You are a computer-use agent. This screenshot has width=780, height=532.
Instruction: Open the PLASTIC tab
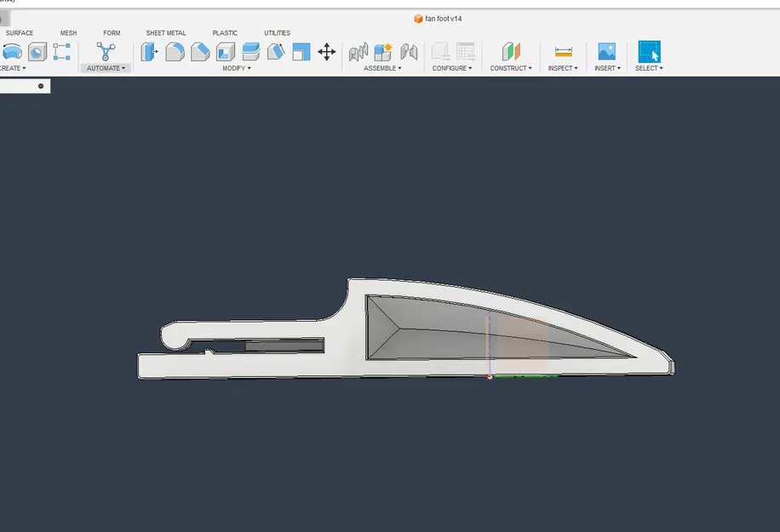click(225, 33)
